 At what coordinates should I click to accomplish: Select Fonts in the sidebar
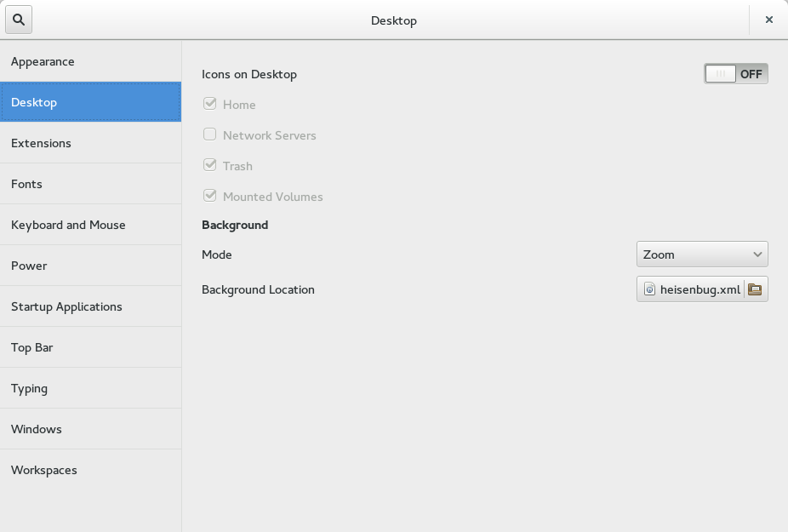point(90,184)
